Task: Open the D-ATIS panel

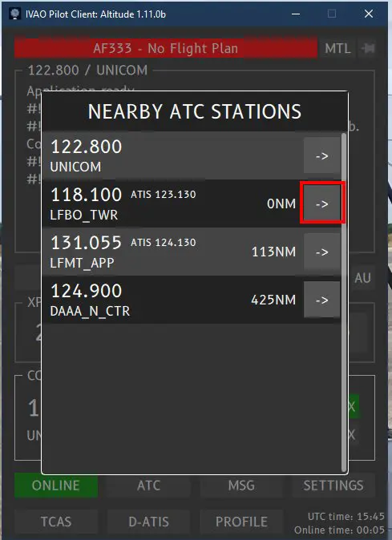Action: (148, 522)
